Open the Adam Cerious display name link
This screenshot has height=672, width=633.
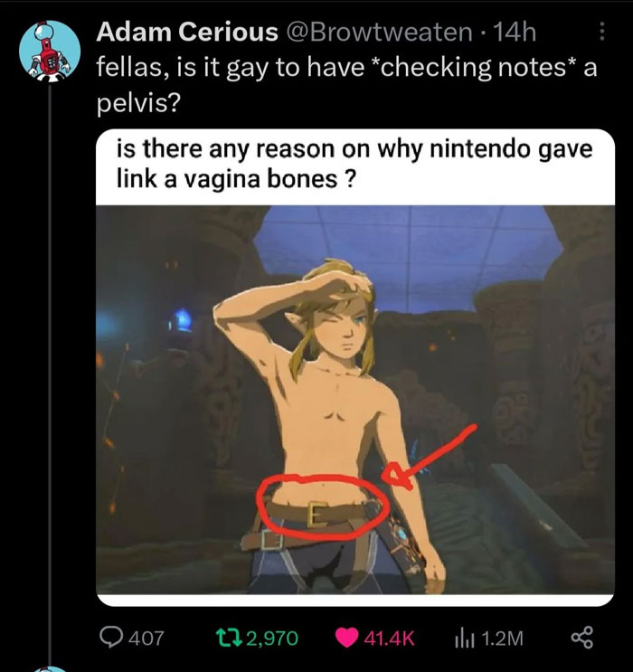[187, 33]
